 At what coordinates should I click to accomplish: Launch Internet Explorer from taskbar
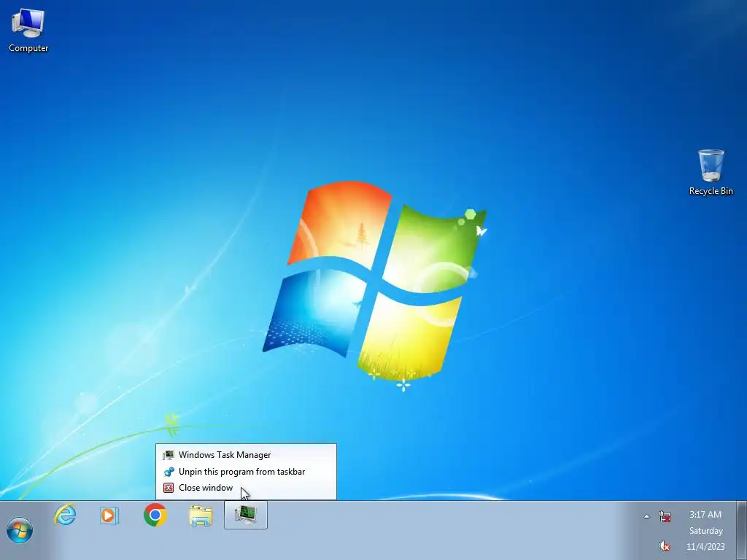[x=65, y=515]
